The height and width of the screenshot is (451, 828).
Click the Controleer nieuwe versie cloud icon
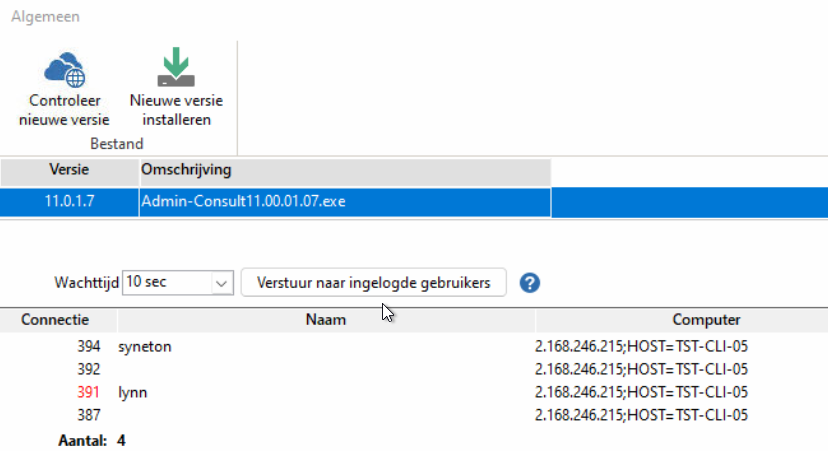(63, 69)
